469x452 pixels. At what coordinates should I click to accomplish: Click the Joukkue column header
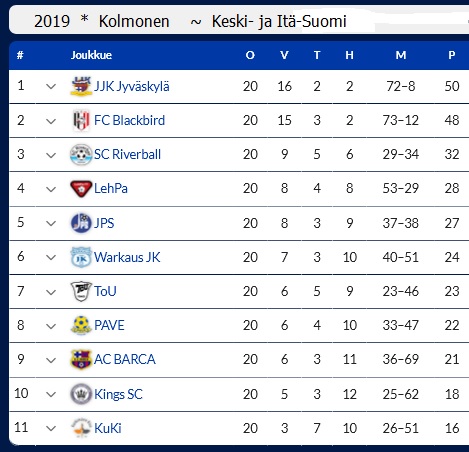(91, 55)
